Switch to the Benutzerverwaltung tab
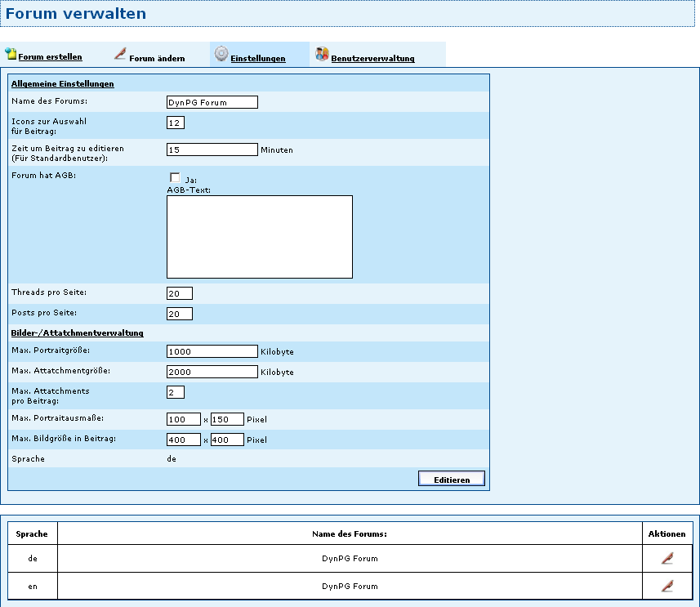This screenshot has width=700, height=607. (372, 59)
